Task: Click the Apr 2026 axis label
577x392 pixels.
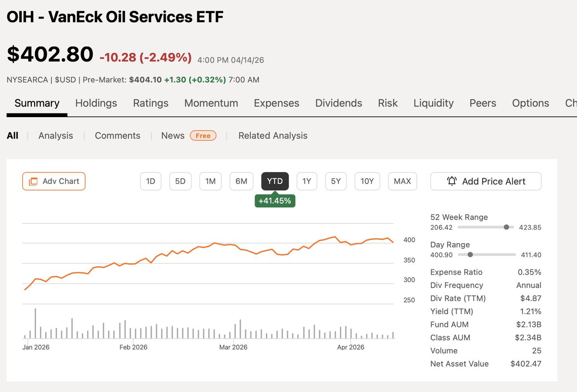Action: 351,347
